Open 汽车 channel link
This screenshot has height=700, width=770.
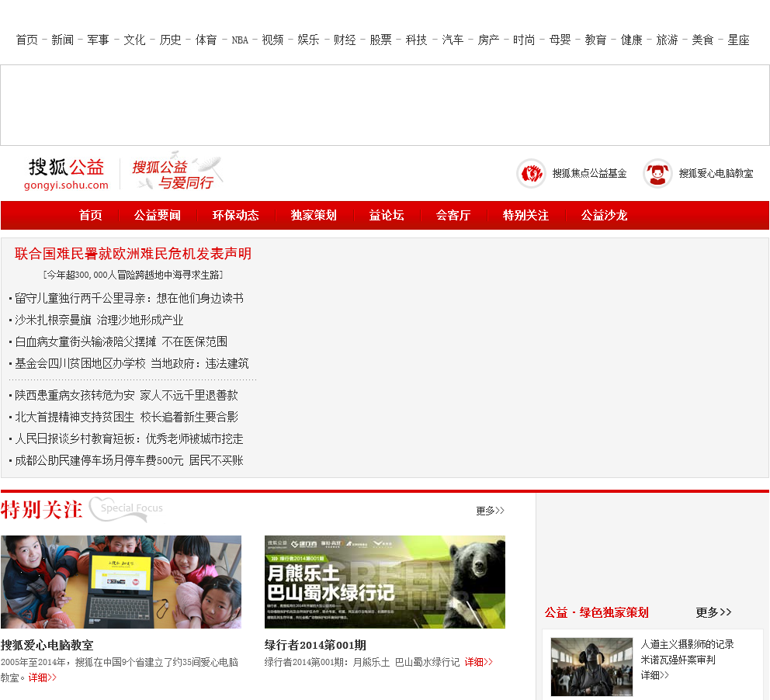453,40
